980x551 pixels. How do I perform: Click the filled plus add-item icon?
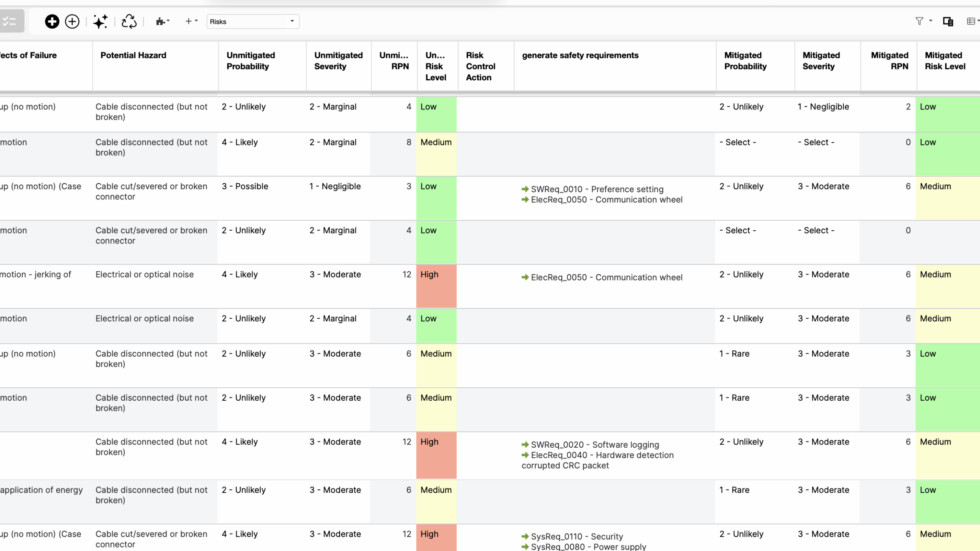click(52, 21)
